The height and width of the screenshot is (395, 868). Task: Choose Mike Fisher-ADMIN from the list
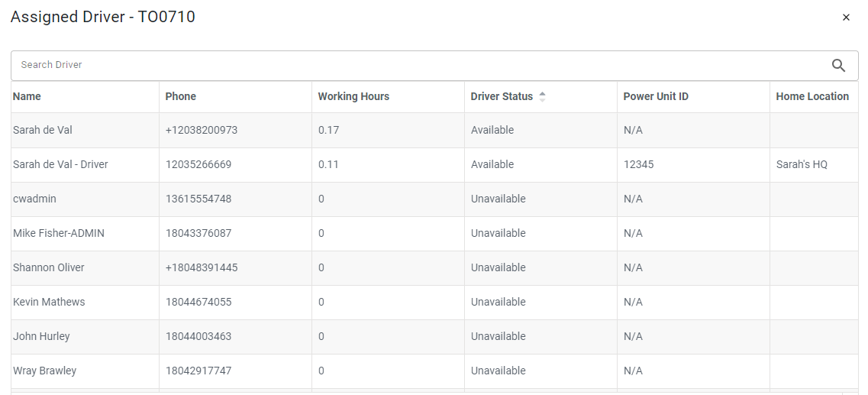(434, 233)
